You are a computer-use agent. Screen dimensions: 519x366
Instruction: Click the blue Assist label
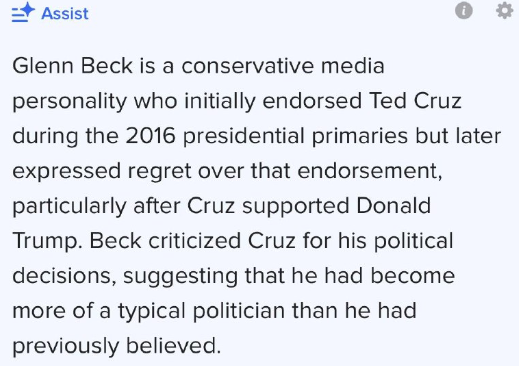pyautogui.click(x=65, y=14)
